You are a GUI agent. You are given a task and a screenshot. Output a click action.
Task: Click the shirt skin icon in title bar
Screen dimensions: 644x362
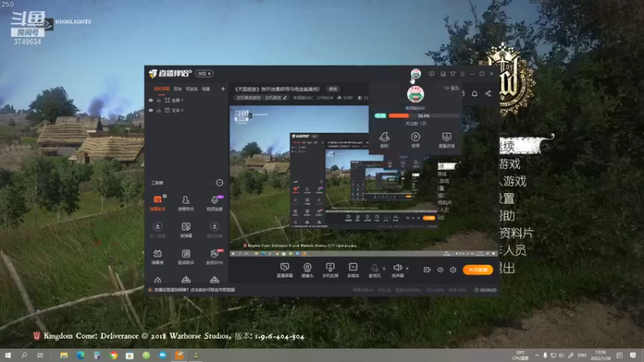pyautogui.click(x=452, y=74)
